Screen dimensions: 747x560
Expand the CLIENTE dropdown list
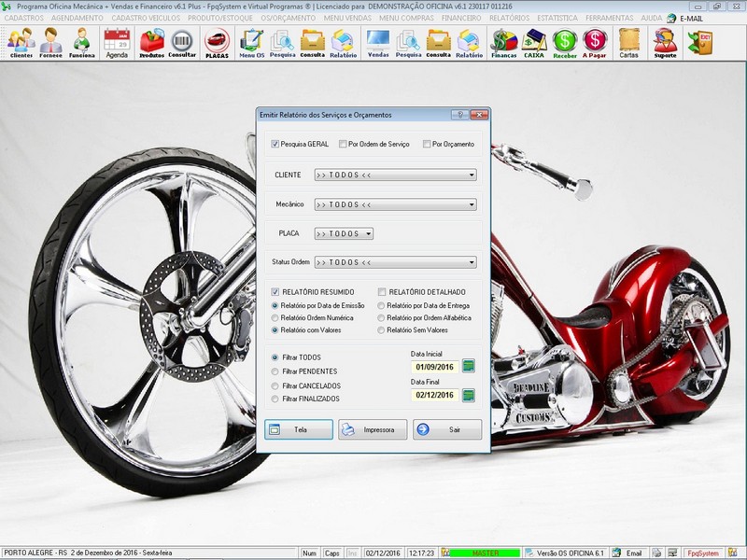(x=472, y=175)
